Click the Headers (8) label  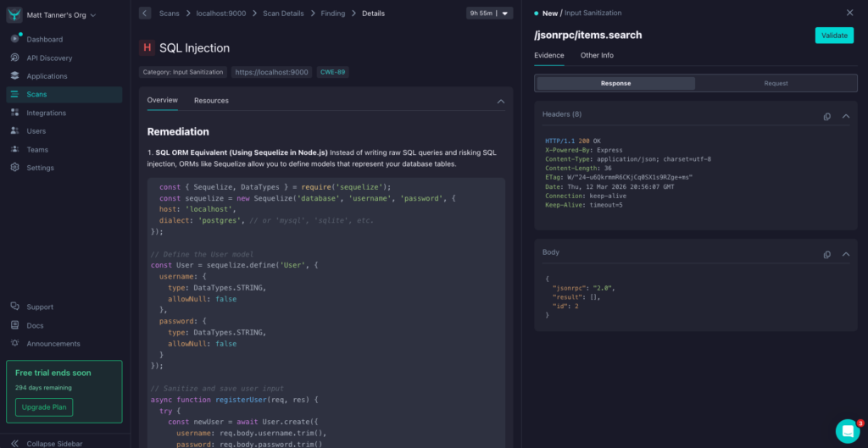click(562, 114)
